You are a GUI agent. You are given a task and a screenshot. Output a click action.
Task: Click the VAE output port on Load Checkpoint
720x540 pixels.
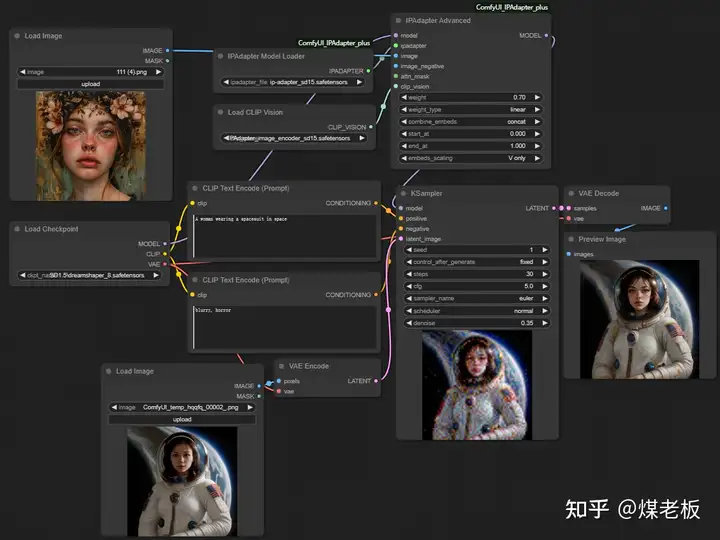[x=165, y=264]
